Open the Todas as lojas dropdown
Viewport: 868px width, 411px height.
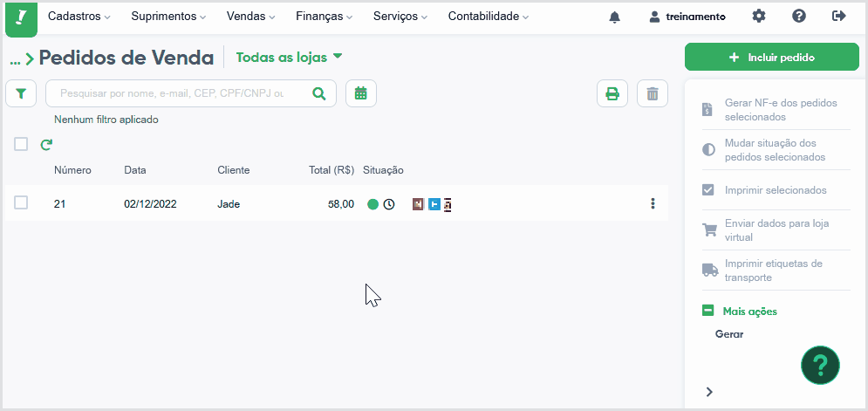click(x=290, y=57)
